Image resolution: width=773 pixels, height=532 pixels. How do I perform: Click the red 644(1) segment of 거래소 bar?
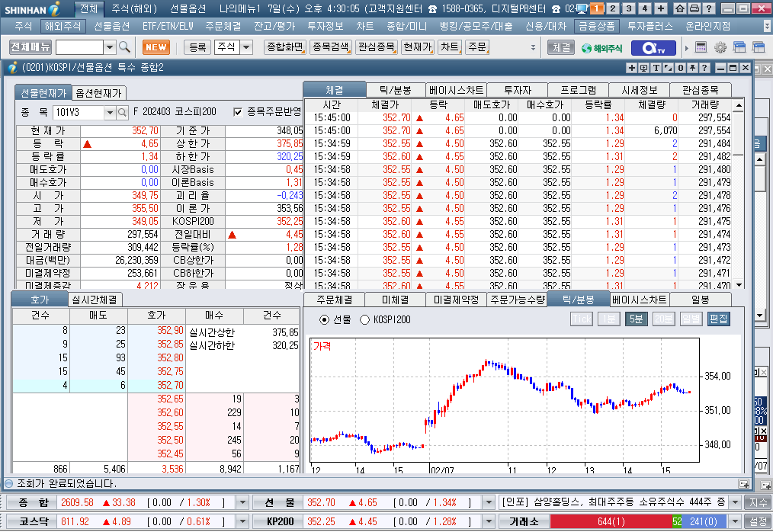[611, 521]
